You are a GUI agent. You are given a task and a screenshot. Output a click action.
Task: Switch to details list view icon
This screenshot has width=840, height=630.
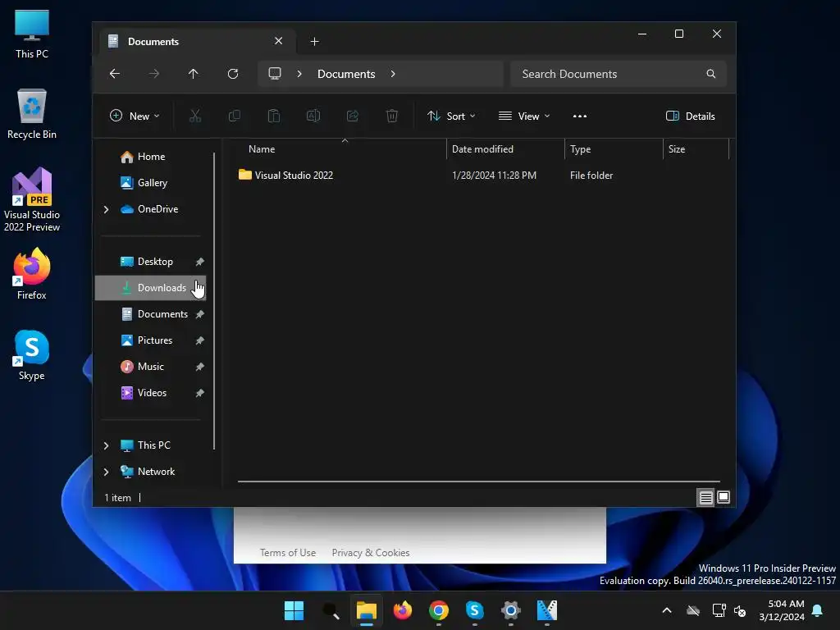(706, 498)
